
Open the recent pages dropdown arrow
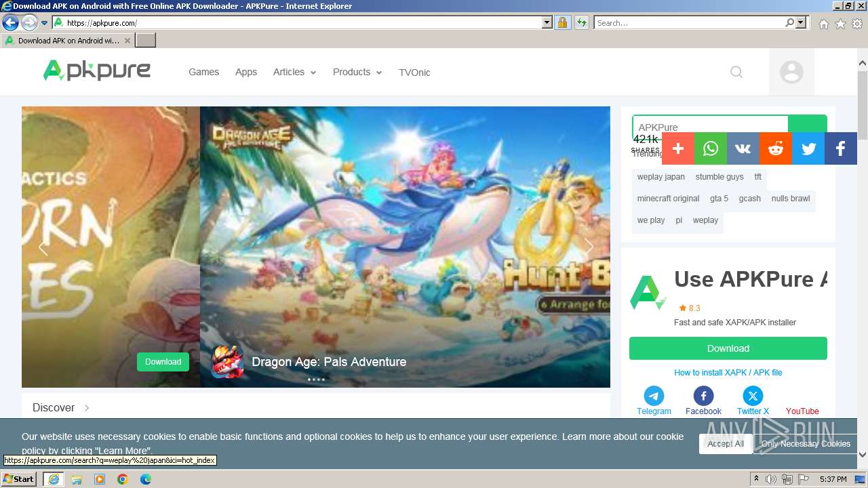click(x=45, y=23)
